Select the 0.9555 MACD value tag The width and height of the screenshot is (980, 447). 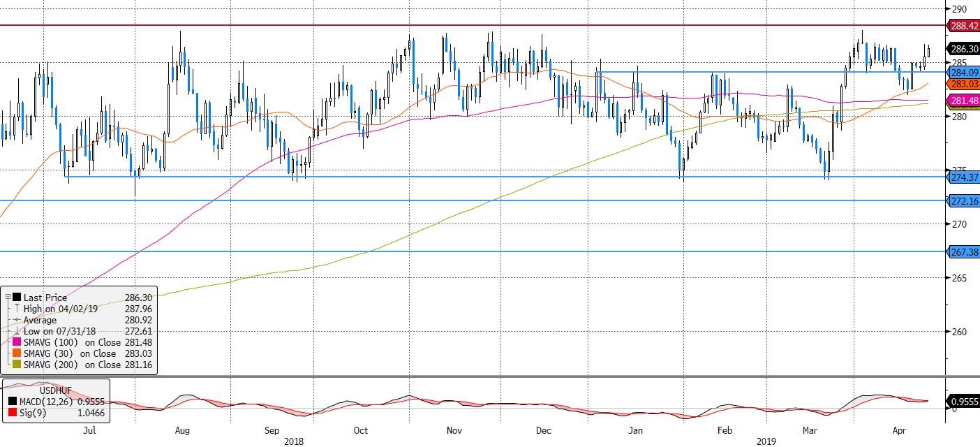point(963,402)
